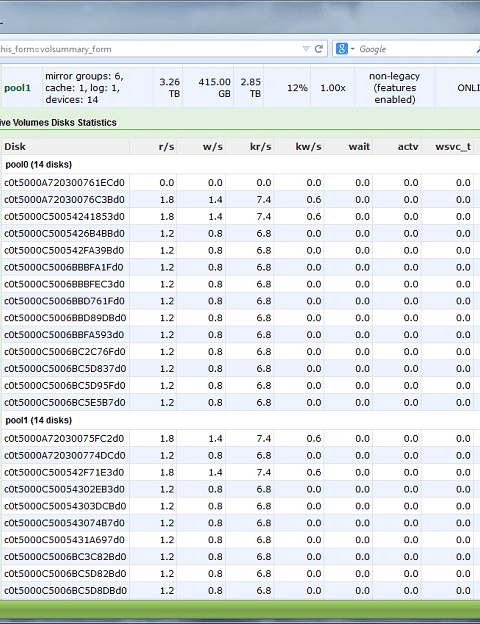Screen dimensions: 480x624
Task: Click the w/s column header
Action: coord(213,147)
